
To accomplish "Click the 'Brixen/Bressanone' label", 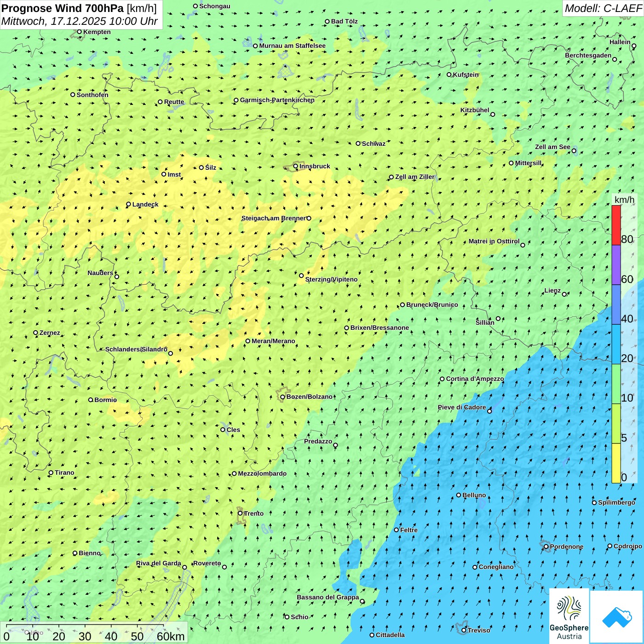I will [x=379, y=328].
